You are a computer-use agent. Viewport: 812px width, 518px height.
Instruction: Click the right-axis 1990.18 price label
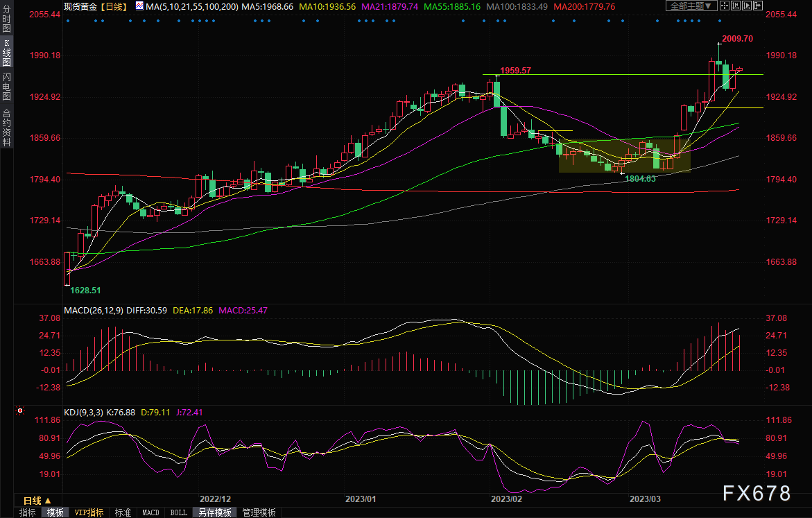click(x=781, y=55)
